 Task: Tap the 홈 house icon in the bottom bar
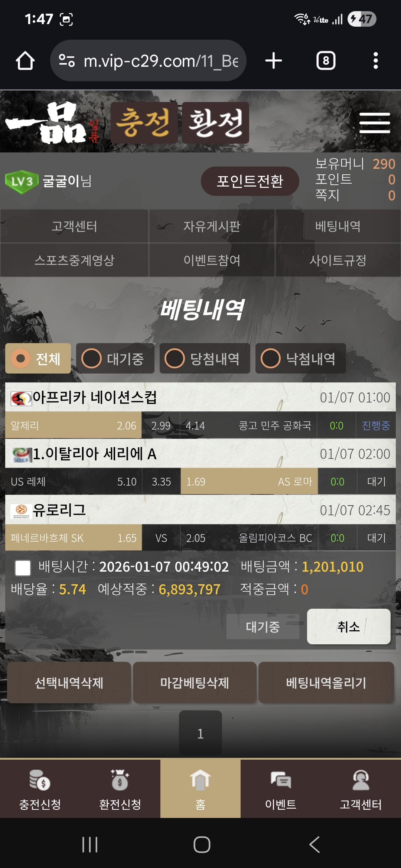(200, 780)
